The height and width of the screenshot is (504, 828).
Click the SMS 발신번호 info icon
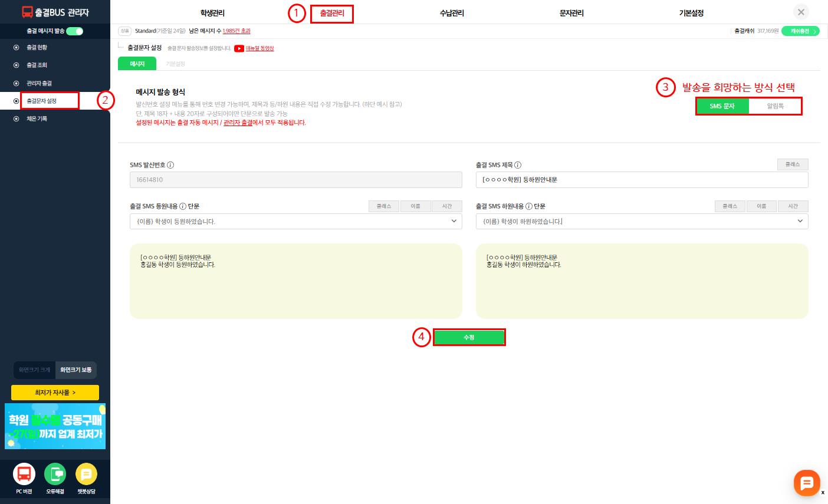170,165
